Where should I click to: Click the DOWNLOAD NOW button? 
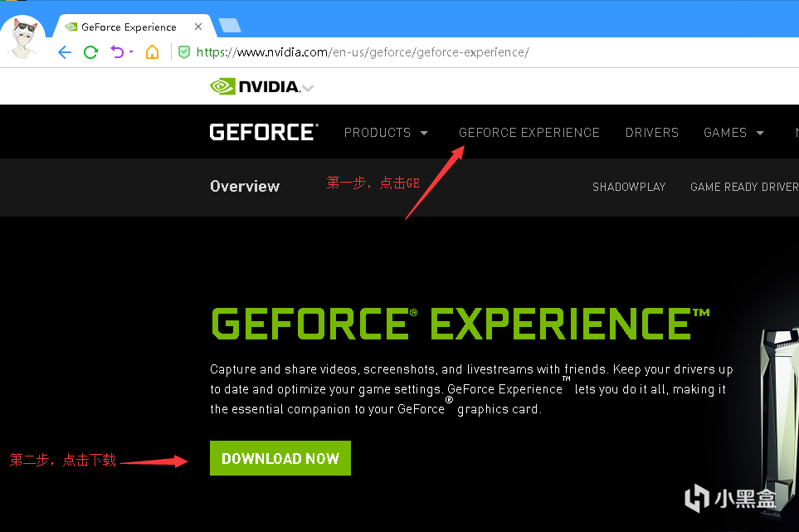point(280,458)
